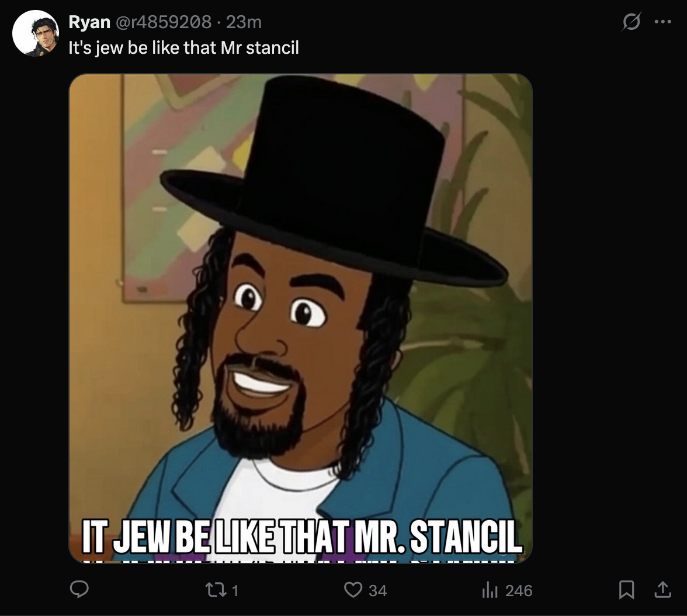Click the repost count of 1
Viewport: 687px width, 616px height.
click(x=235, y=590)
